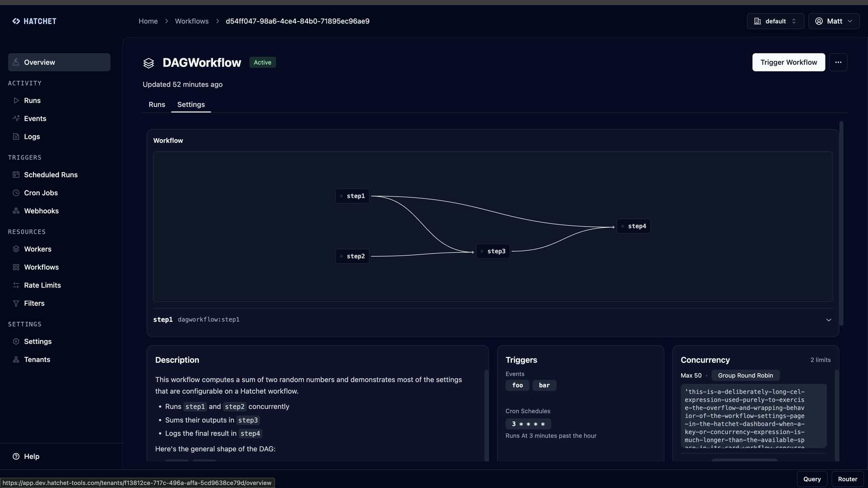Click the Cron Jobs clock icon

pyautogui.click(x=16, y=193)
